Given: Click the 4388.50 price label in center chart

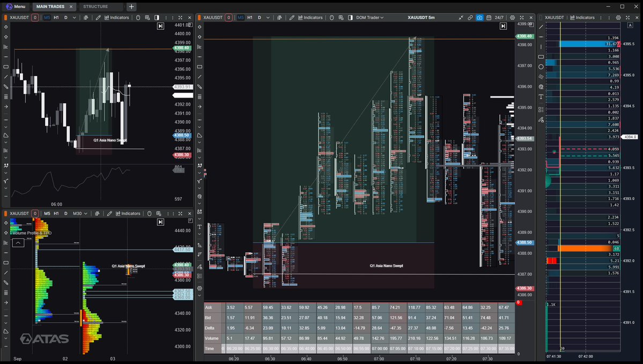Looking at the screenshot, I should pyautogui.click(x=524, y=242).
